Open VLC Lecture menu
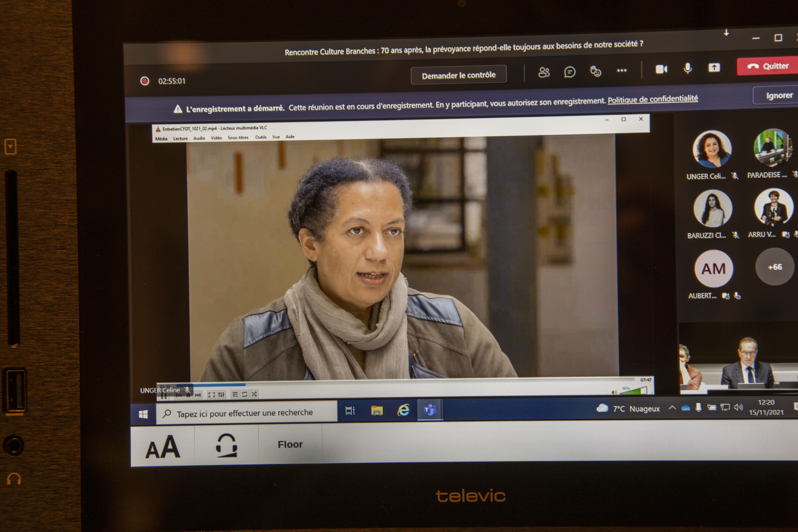The width and height of the screenshot is (798, 532). coord(180,138)
